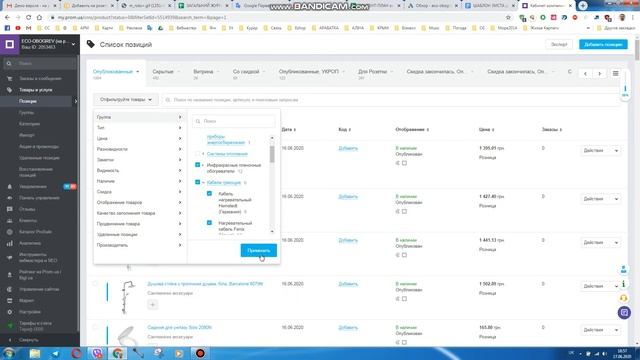The width and height of the screenshot is (640, 360).
Task: Click the headset support icon on right edge
Action: click(x=624, y=298)
